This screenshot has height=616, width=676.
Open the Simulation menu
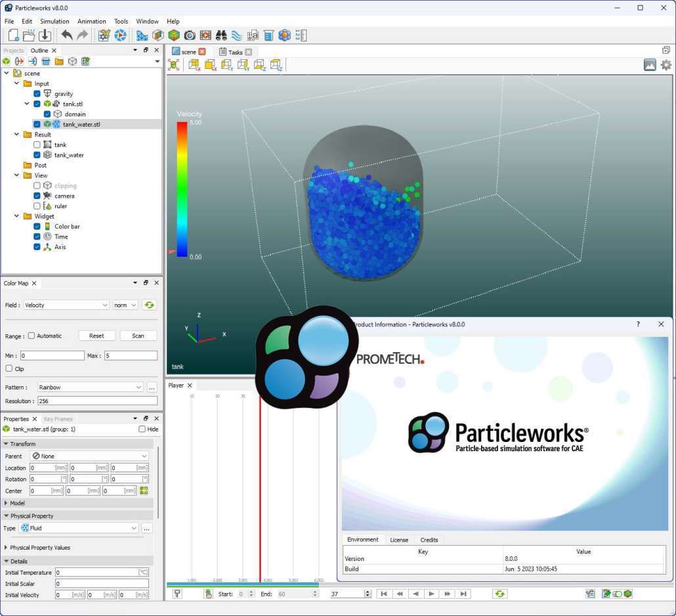tap(54, 21)
